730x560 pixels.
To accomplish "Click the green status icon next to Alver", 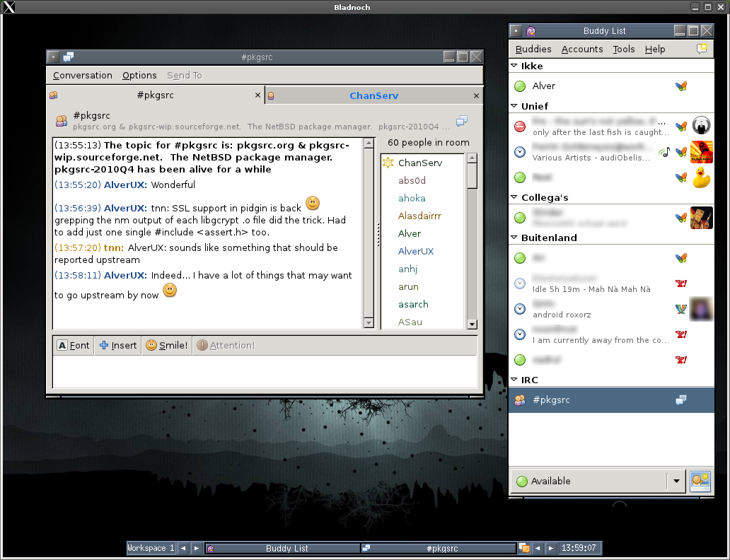I will tap(520, 86).
